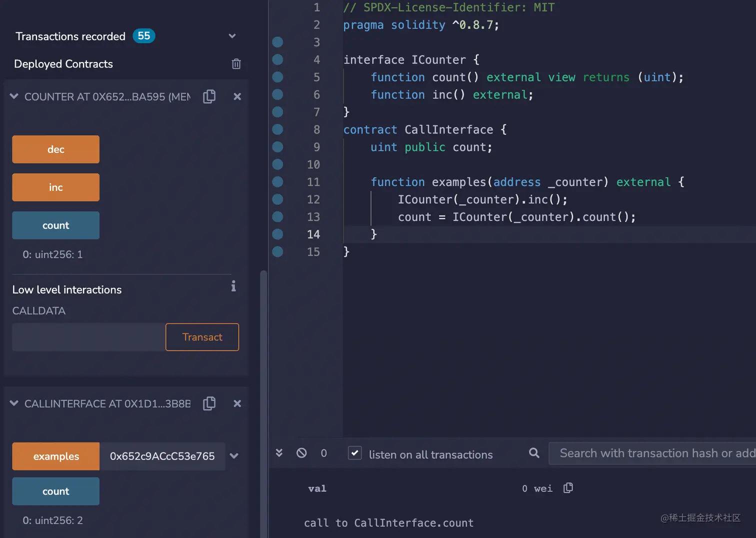
Task: Click the transaction hash search field
Action: pyautogui.click(x=652, y=453)
